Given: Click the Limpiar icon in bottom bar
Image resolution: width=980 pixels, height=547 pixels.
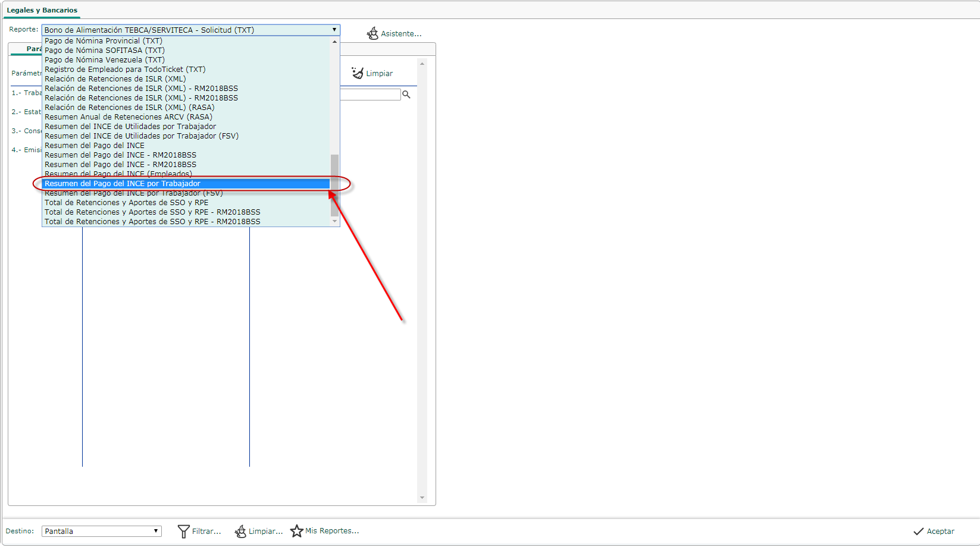Looking at the screenshot, I should click(240, 531).
